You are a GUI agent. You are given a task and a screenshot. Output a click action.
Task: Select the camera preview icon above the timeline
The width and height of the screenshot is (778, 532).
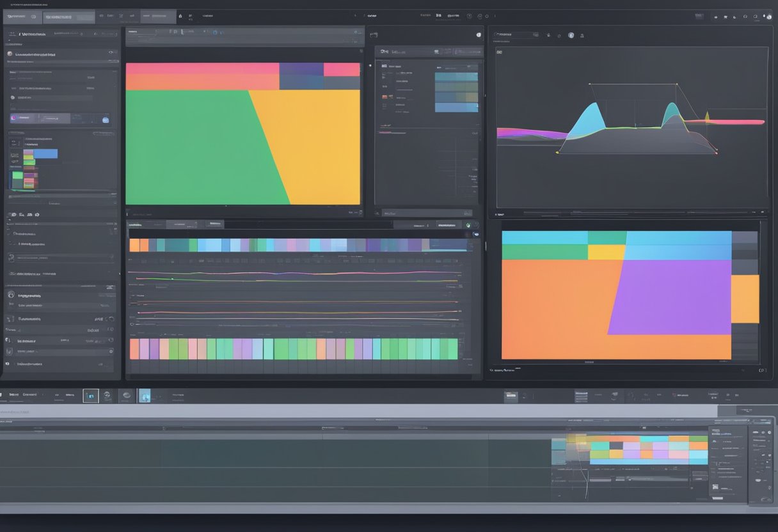pyautogui.click(x=145, y=396)
